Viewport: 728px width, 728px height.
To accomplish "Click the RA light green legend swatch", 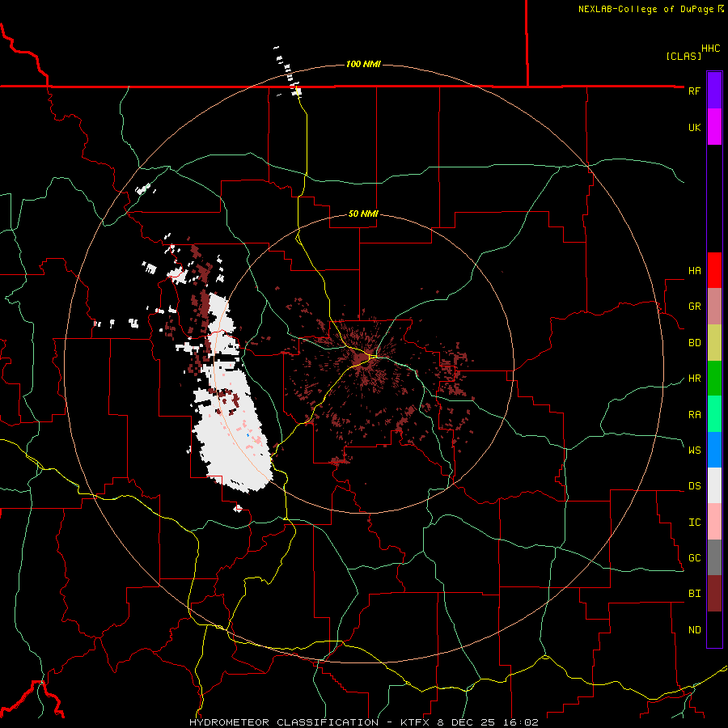I will coord(714,414).
